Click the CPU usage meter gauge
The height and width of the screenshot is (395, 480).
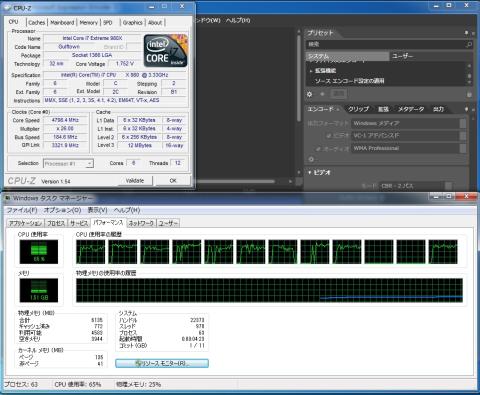(39, 252)
